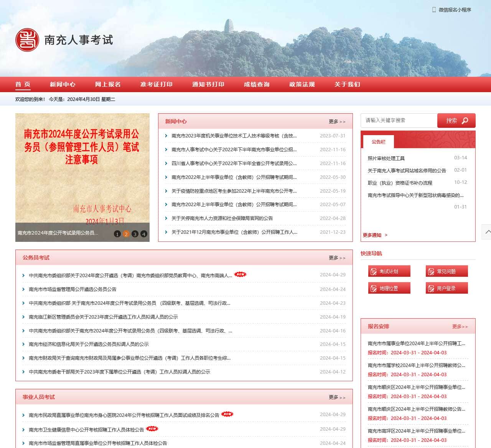Image resolution: width=491 pixels, height=448 pixels.
Task: Open the 微信报名小程序 phone icon link
Action: click(434, 10)
